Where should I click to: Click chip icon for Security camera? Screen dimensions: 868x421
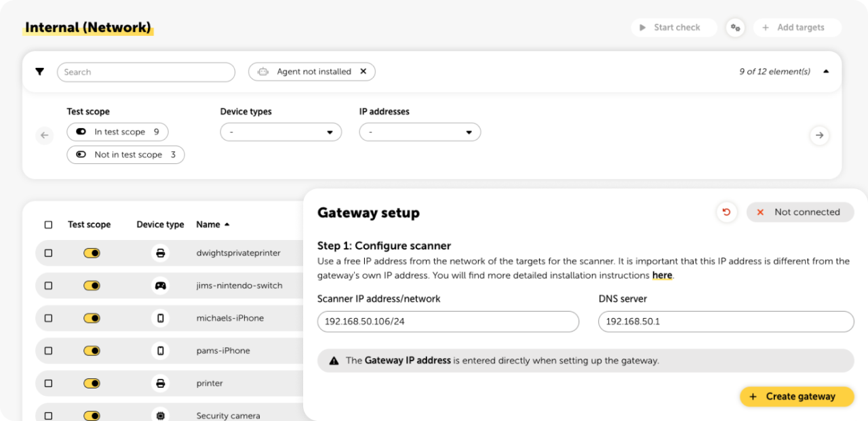tap(160, 416)
